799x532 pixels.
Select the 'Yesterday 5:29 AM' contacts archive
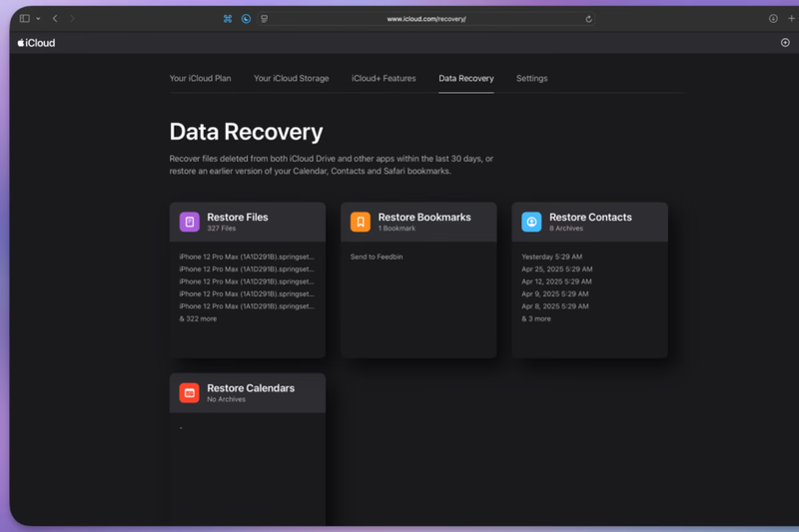coord(552,258)
